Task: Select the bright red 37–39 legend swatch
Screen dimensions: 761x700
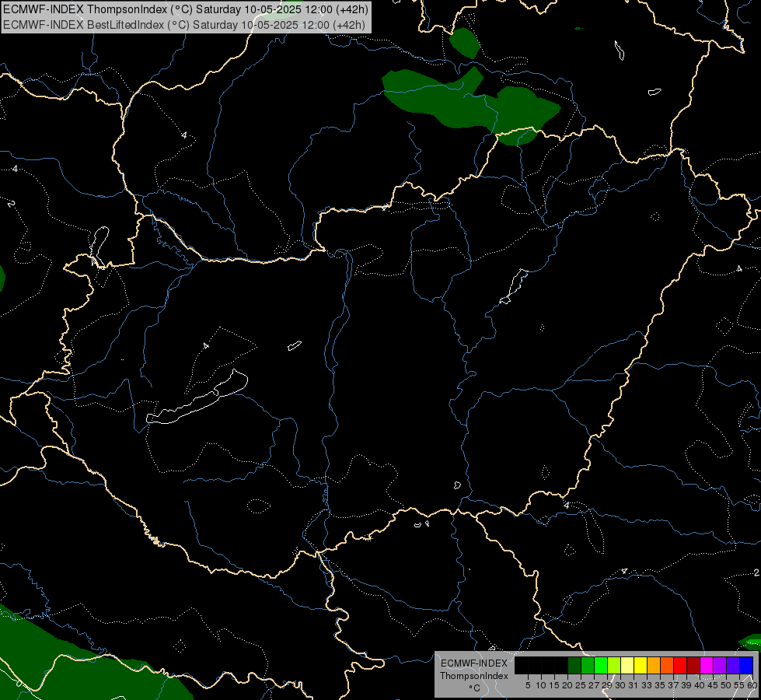Action: (680, 665)
